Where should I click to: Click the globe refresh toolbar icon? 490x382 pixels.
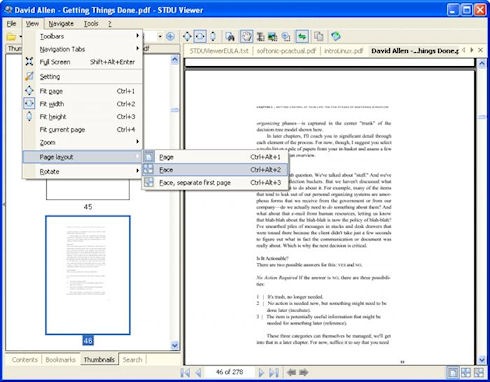[336, 36]
